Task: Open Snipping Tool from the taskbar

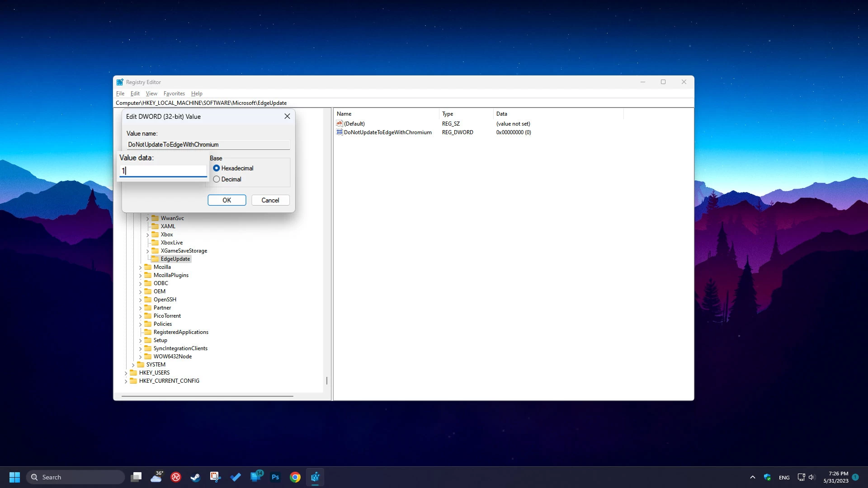Action: tap(215, 477)
